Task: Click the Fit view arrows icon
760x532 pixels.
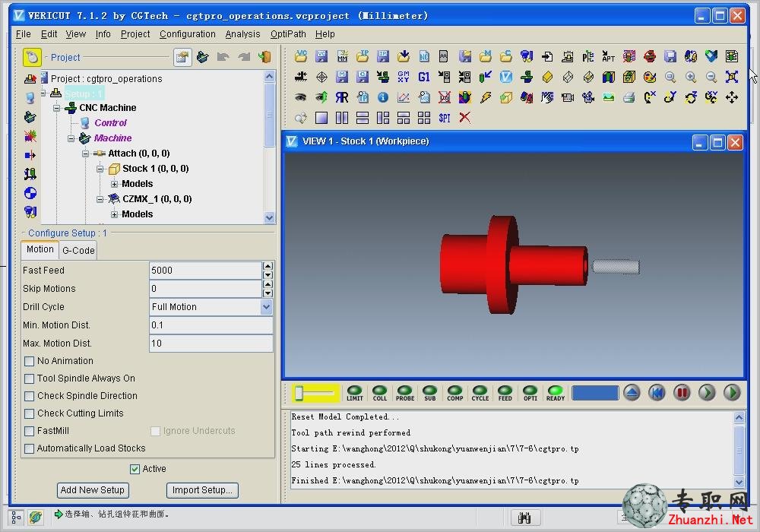Action: pyautogui.click(x=732, y=77)
